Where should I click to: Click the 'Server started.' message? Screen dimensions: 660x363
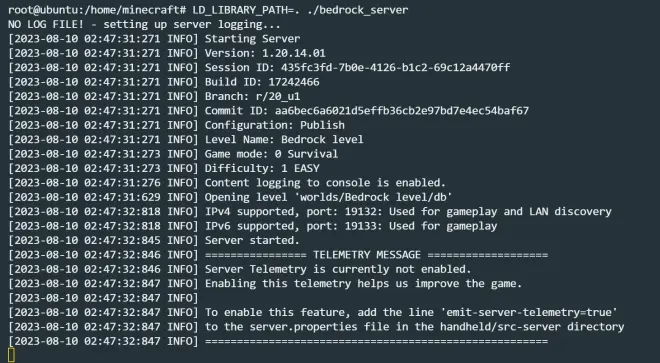[253, 240]
